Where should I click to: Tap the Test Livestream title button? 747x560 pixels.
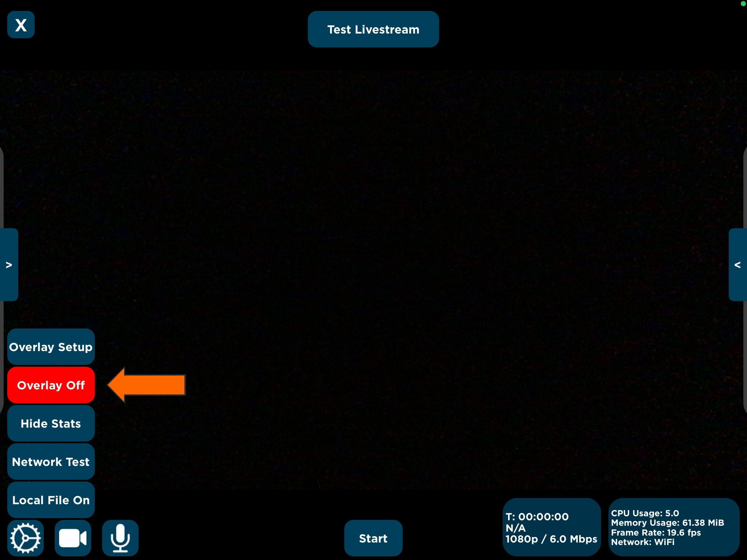click(373, 29)
